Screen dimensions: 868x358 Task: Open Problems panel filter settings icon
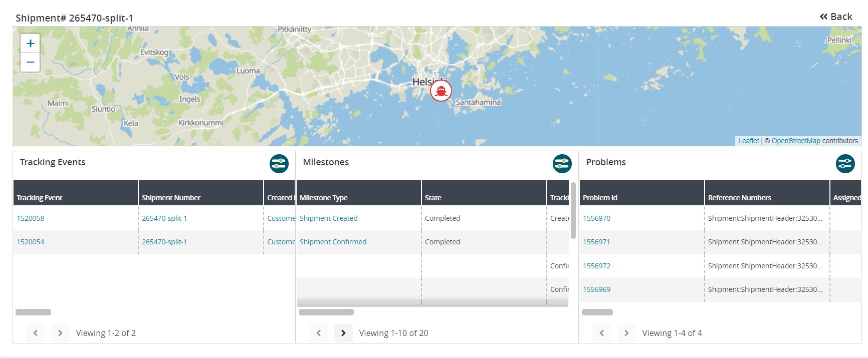845,164
